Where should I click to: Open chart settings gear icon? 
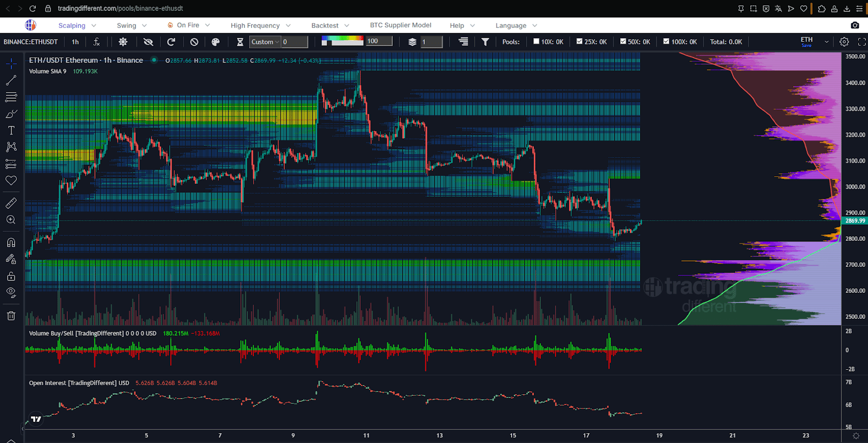pyautogui.click(x=844, y=42)
